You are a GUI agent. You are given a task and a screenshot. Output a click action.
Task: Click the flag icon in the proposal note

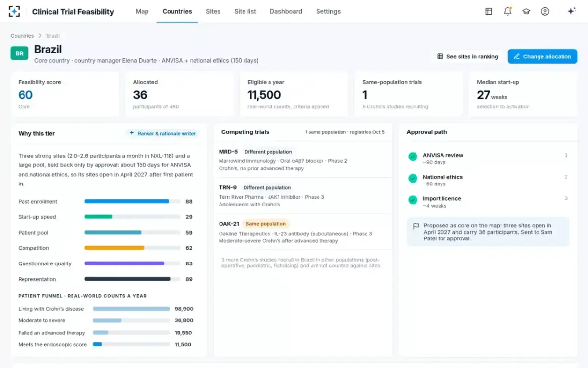pos(416,226)
